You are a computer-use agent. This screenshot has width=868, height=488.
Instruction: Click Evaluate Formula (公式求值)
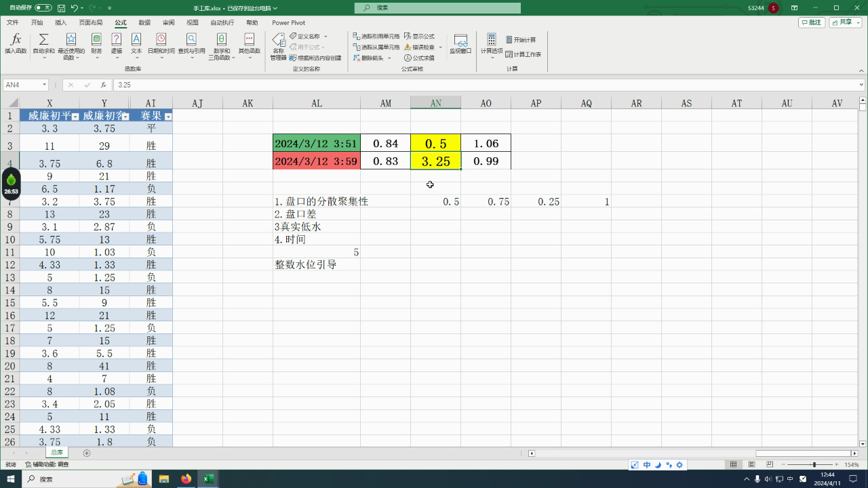coord(419,58)
